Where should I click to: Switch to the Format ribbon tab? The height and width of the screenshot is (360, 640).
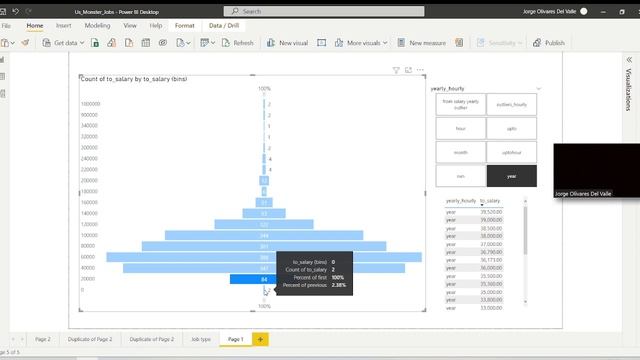pos(184,26)
